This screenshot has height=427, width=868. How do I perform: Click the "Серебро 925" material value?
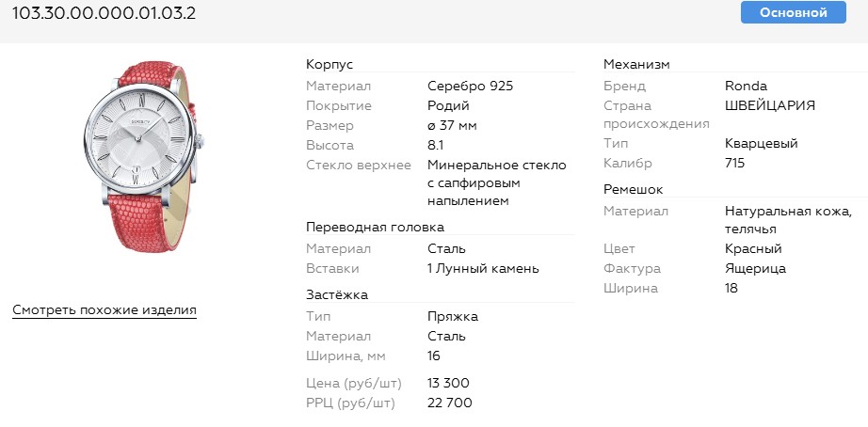pyautogui.click(x=470, y=87)
